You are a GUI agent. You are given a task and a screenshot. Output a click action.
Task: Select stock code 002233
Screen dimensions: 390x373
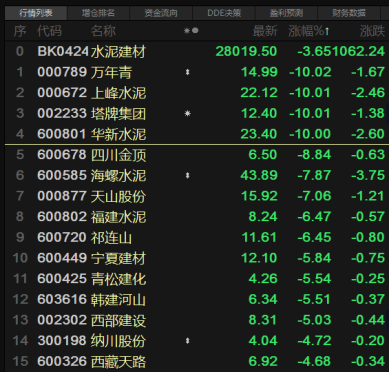click(62, 114)
